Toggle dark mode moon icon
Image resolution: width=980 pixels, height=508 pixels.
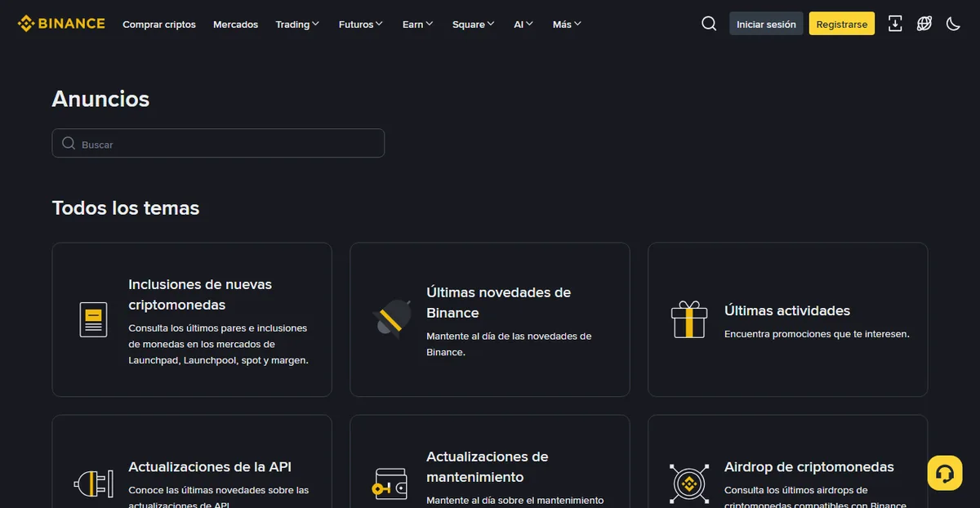953,24
